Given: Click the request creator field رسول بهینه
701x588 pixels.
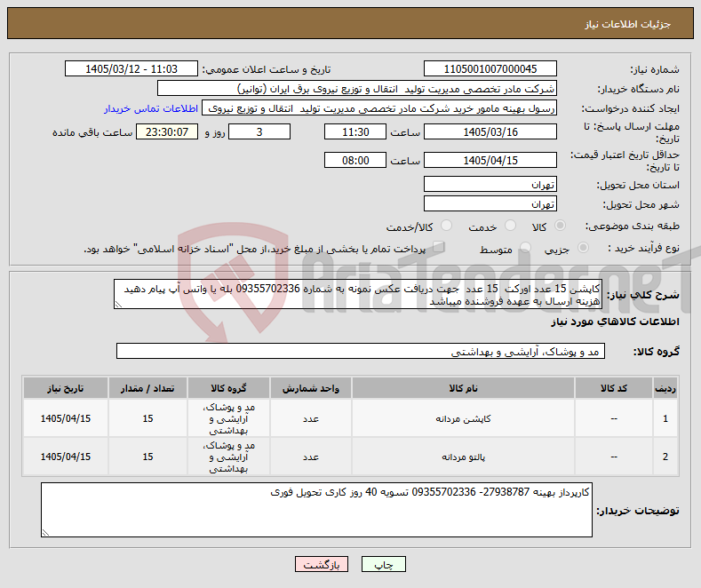Looking at the screenshot, I should click(379, 108).
